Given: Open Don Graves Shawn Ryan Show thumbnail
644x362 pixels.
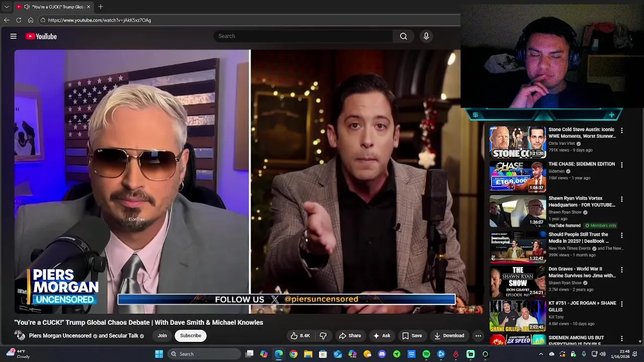Looking at the screenshot, I should pos(518,282).
